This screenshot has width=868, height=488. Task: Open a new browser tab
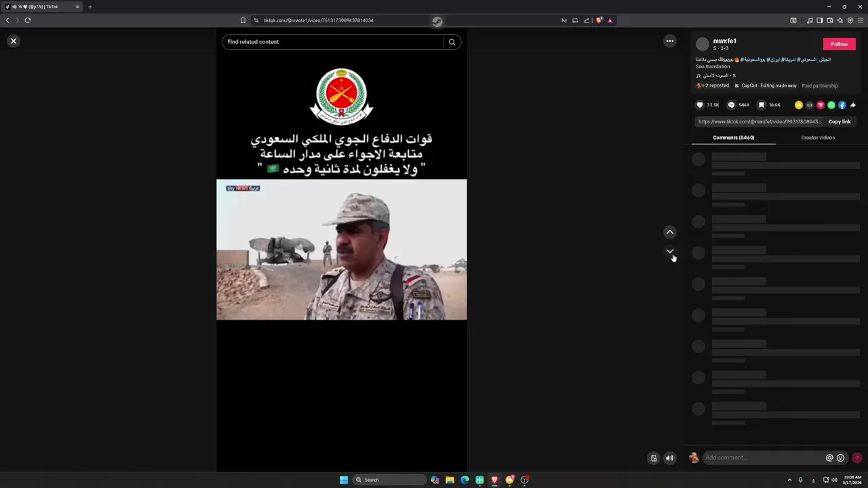click(90, 7)
